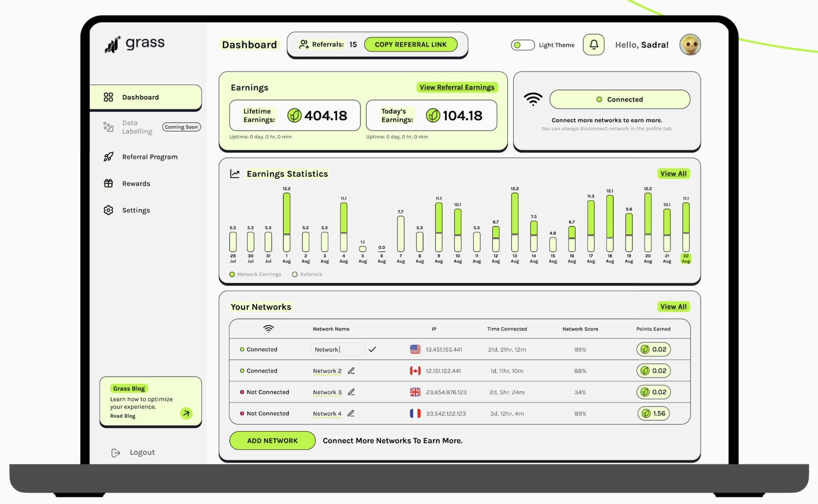Click the Connected status button

click(619, 99)
